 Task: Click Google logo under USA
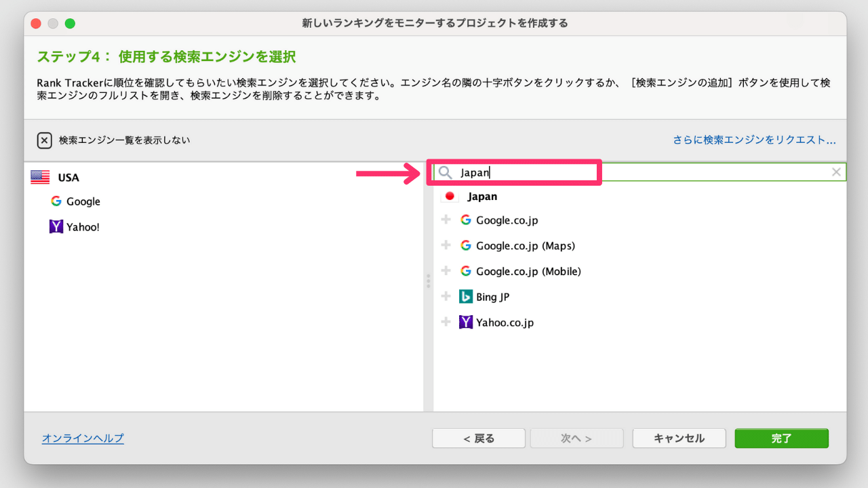tap(56, 201)
